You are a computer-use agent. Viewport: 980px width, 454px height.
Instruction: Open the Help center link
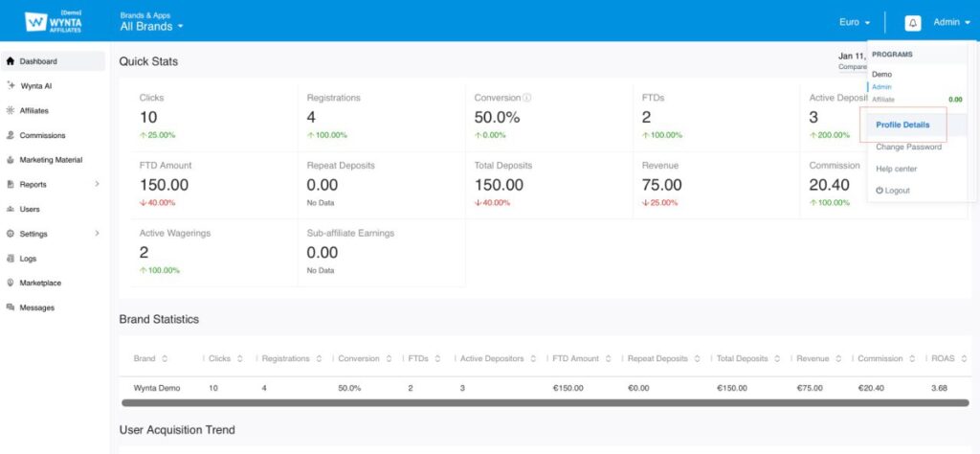pos(896,169)
